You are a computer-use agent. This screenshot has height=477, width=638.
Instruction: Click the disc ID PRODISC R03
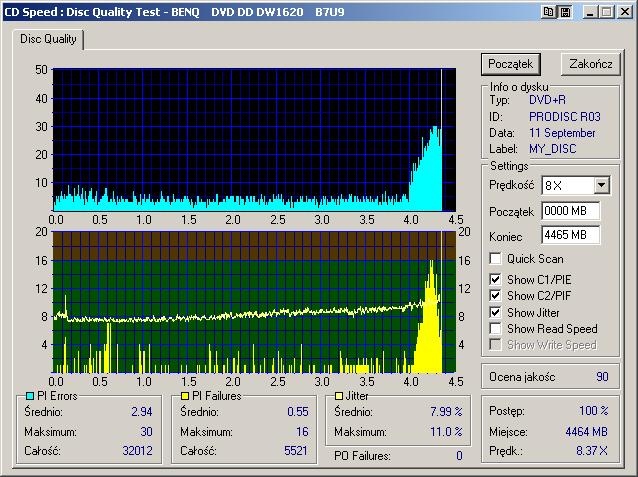565,117
